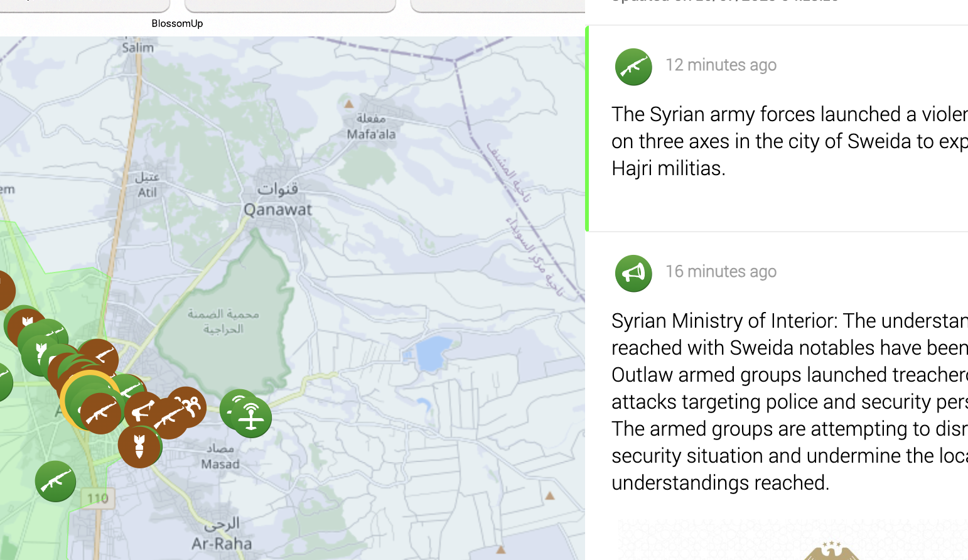Click the Ar-Raha town label
968x560 pixels.
(x=222, y=544)
